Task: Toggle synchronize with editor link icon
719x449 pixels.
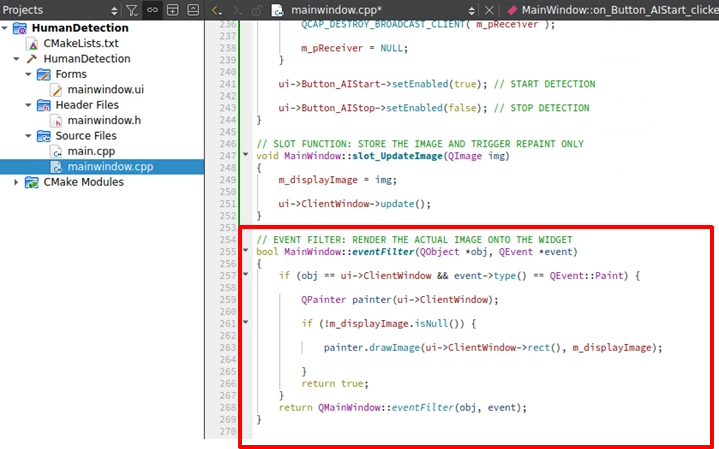Action: (x=152, y=10)
